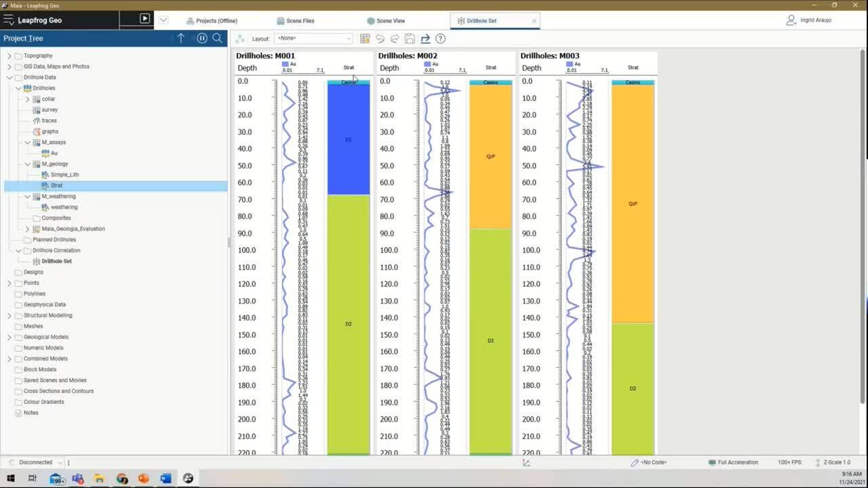The height and width of the screenshot is (488, 868).
Task: Click the Au colour swatch in M002
Action: click(x=427, y=64)
